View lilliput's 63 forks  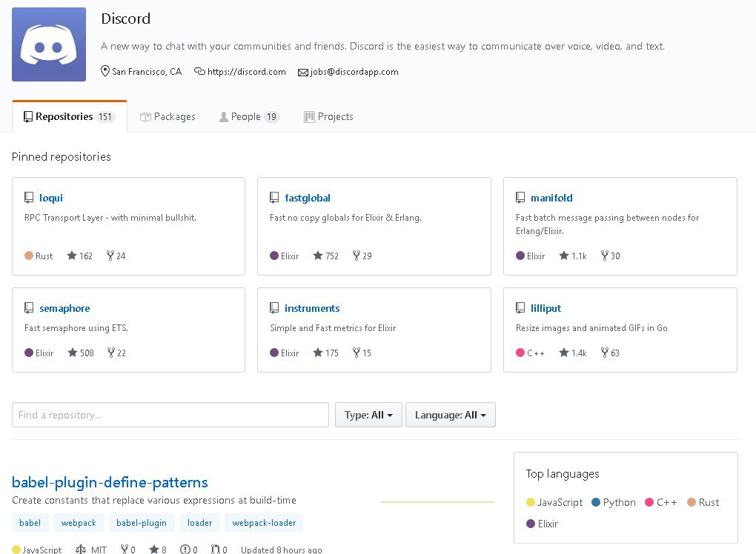pyautogui.click(x=610, y=353)
